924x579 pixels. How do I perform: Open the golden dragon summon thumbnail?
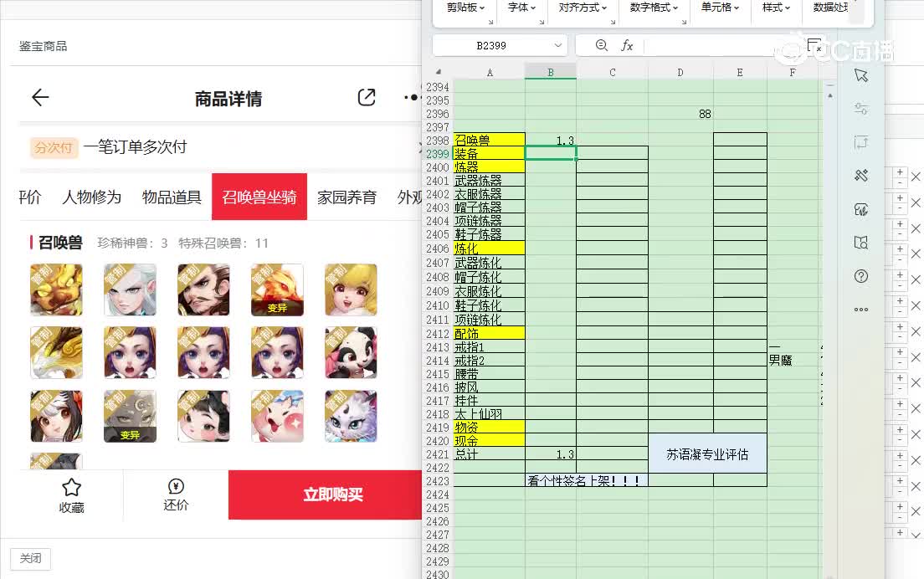pyautogui.click(x=56, y=353)
